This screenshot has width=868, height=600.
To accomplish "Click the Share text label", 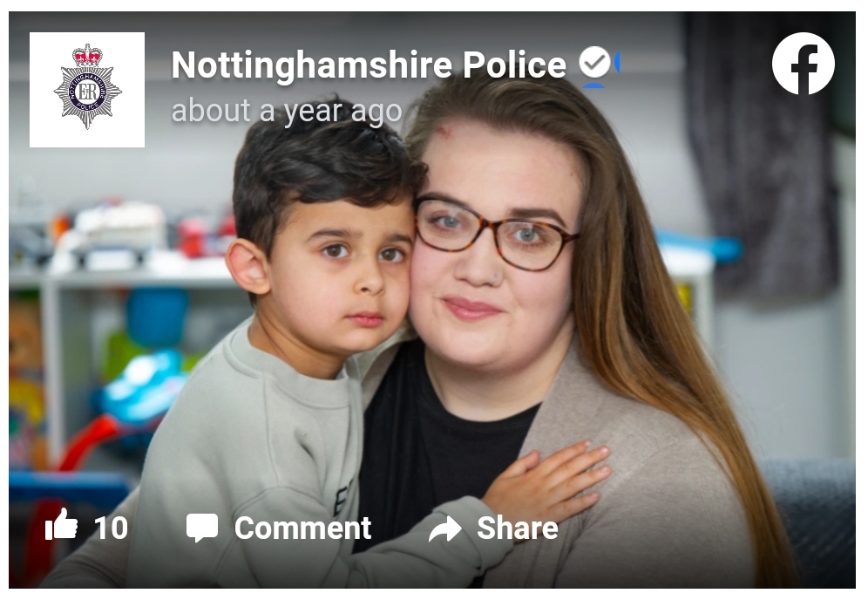I will click(518, 528).
